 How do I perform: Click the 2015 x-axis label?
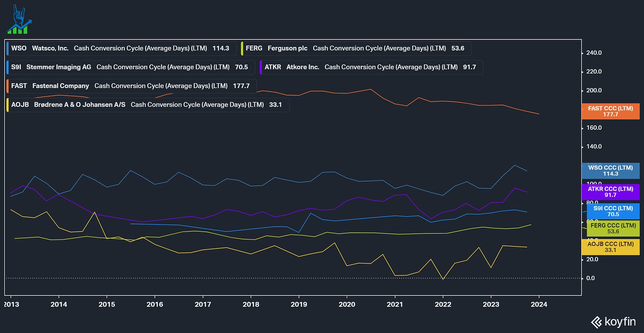click(x=107, y=305)
